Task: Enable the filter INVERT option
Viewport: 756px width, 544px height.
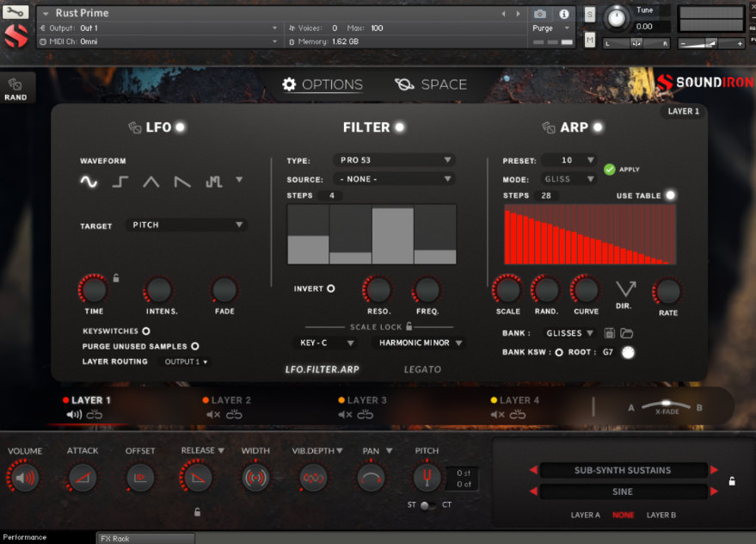Action: coord(330,288)
